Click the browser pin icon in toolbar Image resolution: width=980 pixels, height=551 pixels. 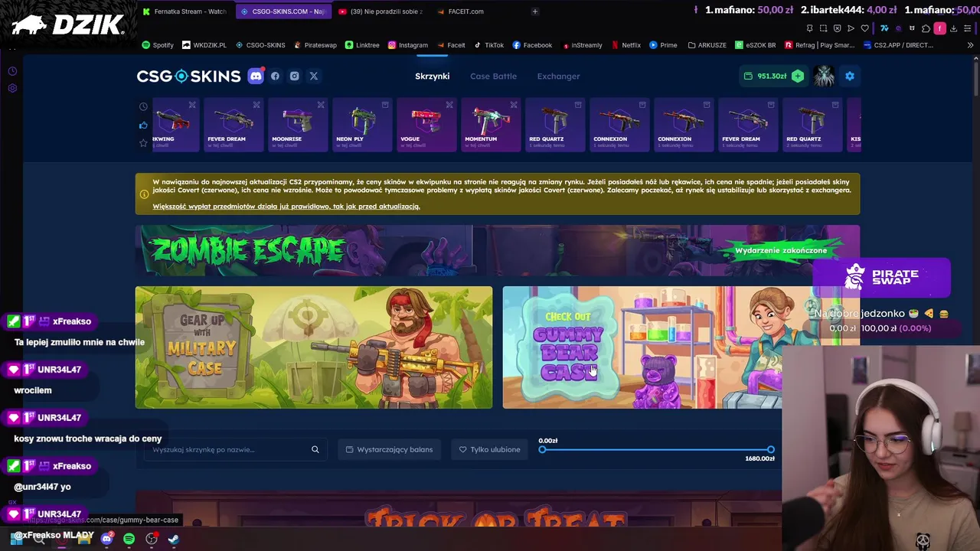click(x=809, y=28)
